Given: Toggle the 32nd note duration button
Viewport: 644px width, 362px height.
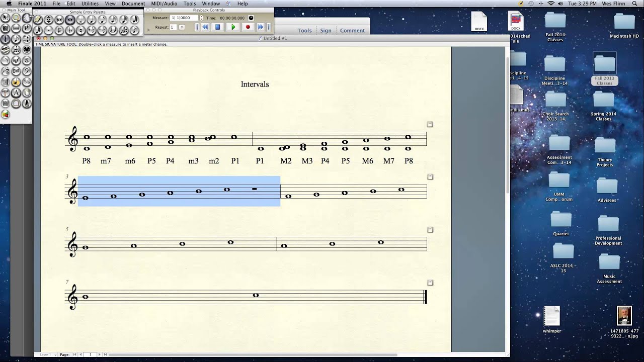Looking at the screenshot, I should [124, 20].
